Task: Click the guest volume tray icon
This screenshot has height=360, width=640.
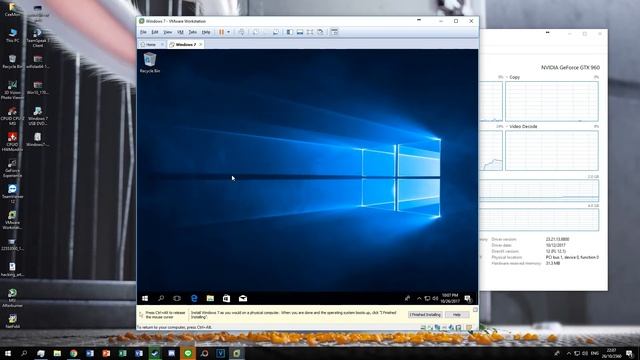Action: tap(435, 298)
